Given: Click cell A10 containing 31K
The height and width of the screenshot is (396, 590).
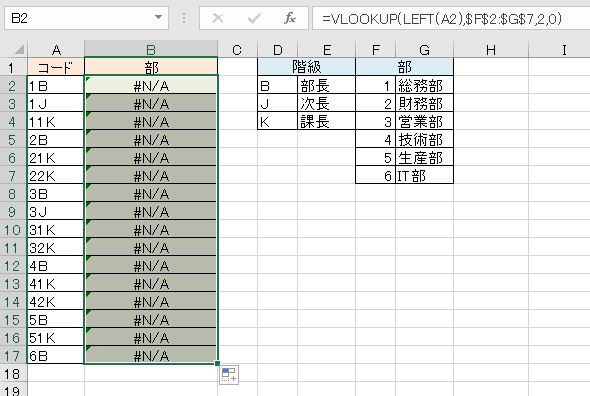Looking at the screenshot, I should (x=56, y=230).
